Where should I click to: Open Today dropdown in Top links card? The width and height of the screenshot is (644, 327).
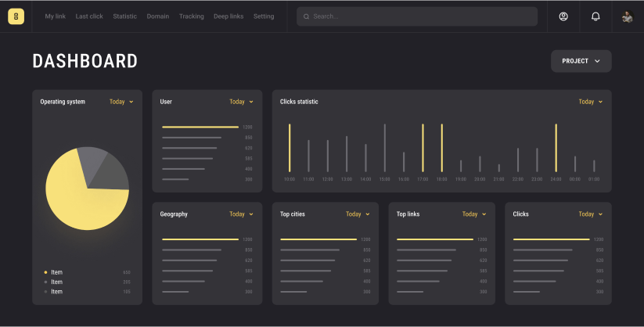pyautogui.click(x=473, y=214)
